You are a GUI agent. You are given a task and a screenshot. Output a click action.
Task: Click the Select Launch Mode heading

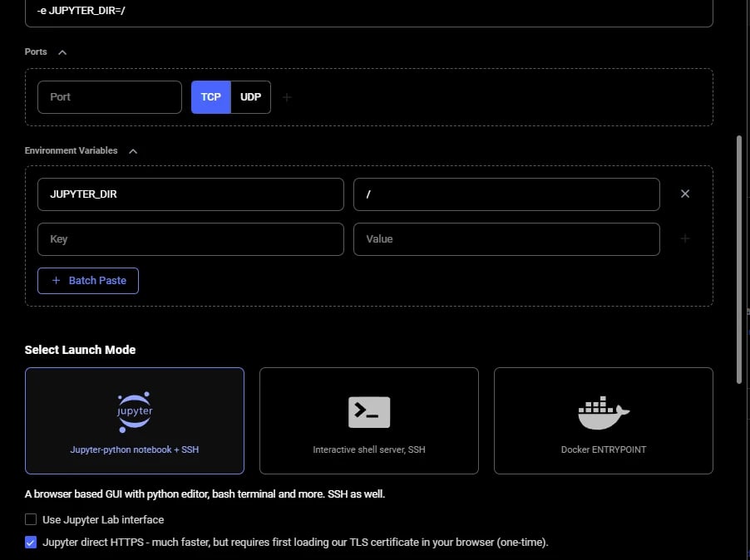click(80, 350)
